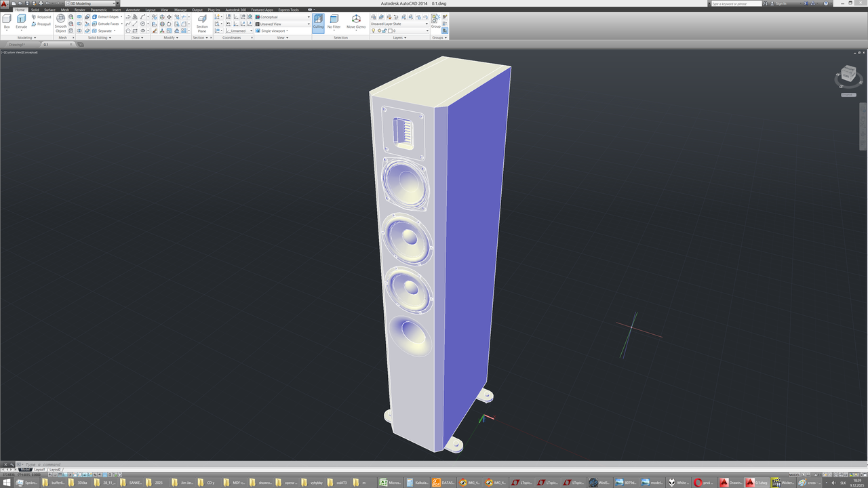This screenshot has width=868, height=488.
Task: Toggle MODEL space button in status bar
Action: (x=794, y=474)
